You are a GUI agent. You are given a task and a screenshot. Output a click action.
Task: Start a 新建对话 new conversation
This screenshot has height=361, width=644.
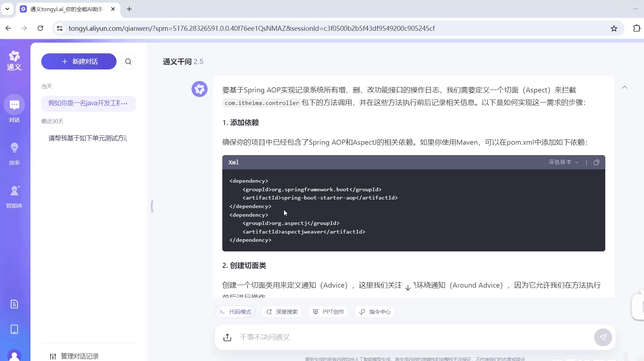point(79,62)
